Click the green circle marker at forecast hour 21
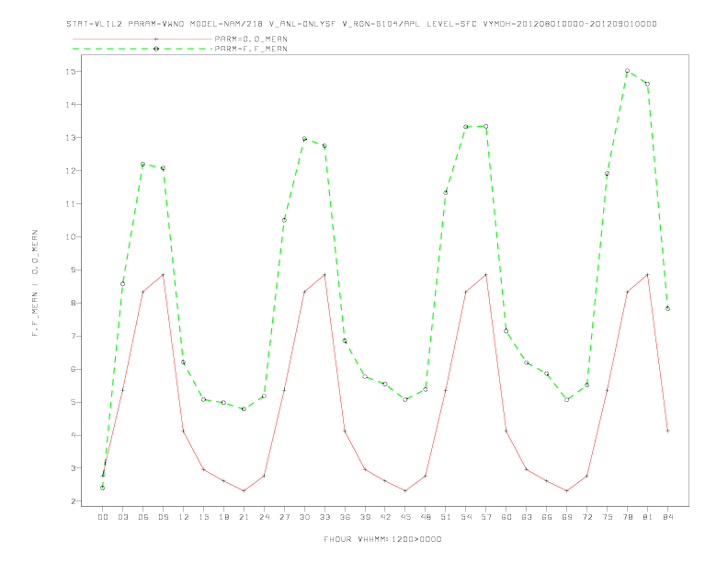Screen dimensions: 728x563 (244, 408)
